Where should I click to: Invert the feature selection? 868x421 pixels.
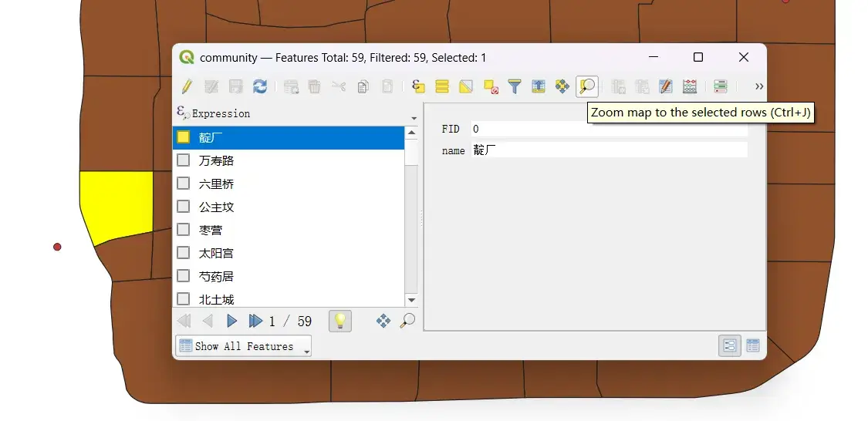466,86
